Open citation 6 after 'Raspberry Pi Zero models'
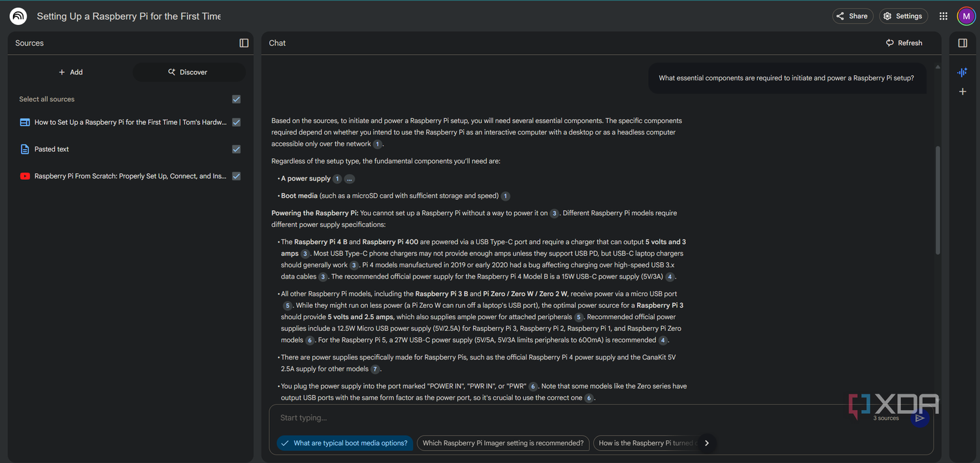The height and width of the screenshot is (463, 980). pos(310,340)
